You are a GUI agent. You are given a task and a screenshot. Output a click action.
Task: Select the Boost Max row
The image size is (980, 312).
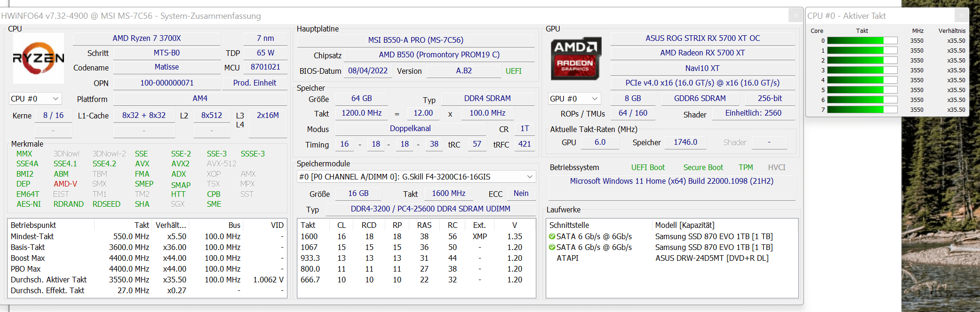[147, 258]
